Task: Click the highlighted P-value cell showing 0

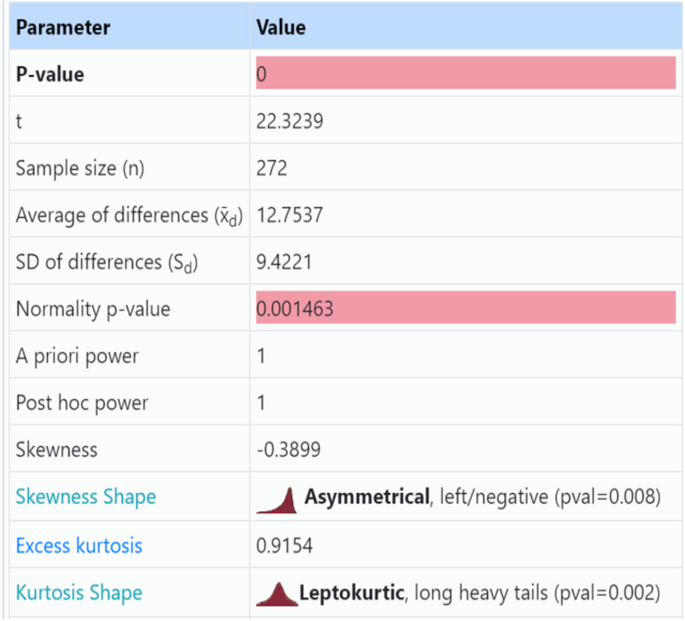Action: 466,72
